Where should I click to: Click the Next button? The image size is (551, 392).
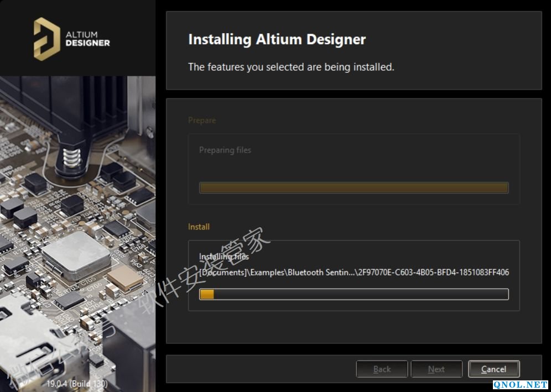pos(436,369)
